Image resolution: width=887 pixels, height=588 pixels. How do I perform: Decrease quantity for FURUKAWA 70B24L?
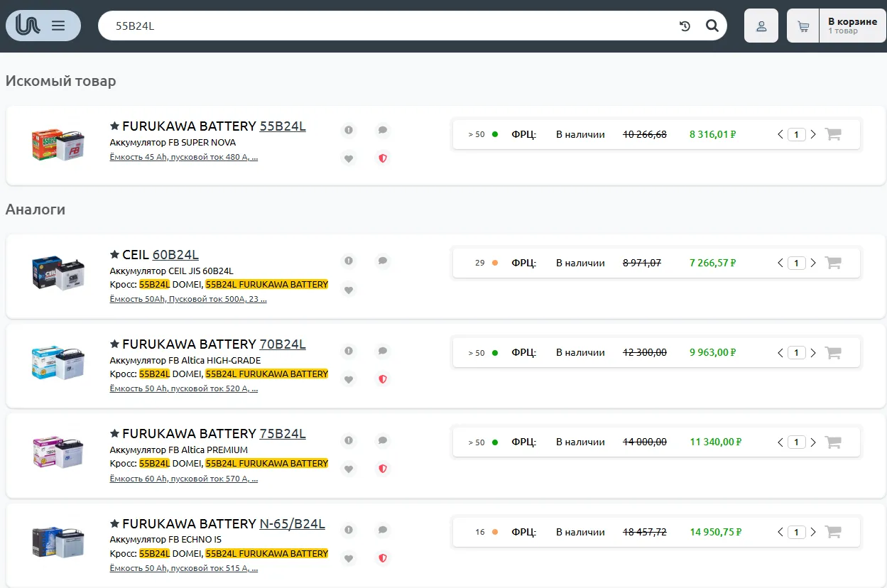(x=780, y=353)
